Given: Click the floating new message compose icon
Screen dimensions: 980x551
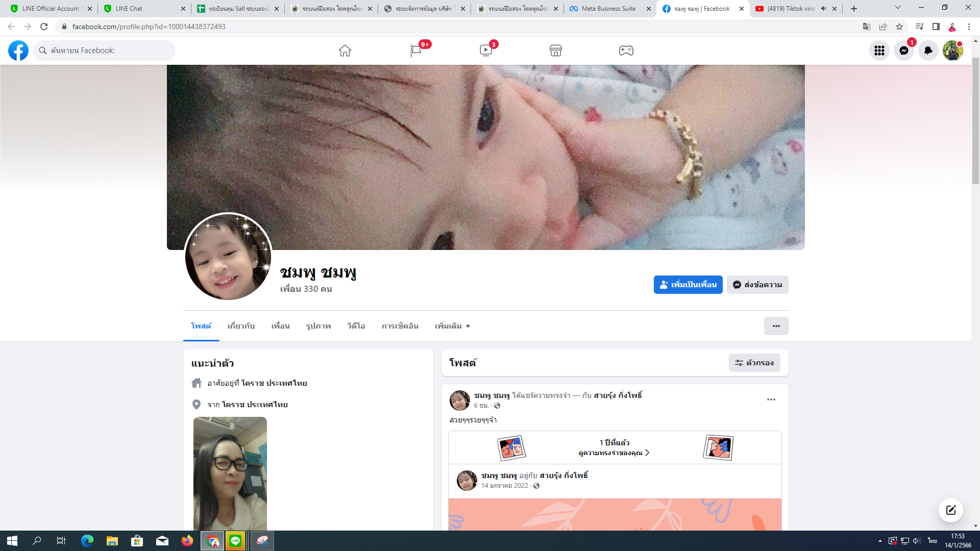Looking at the screenshot, I should point(950,510).
